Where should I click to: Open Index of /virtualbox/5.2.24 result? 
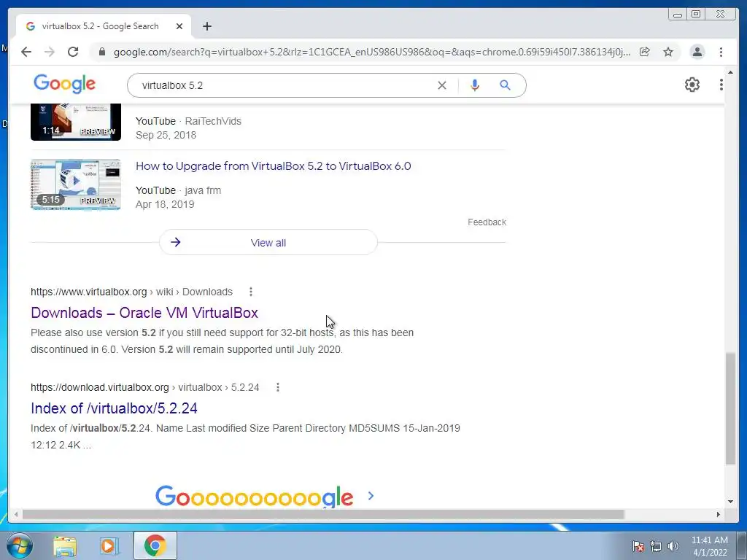(x=114, y=408)
